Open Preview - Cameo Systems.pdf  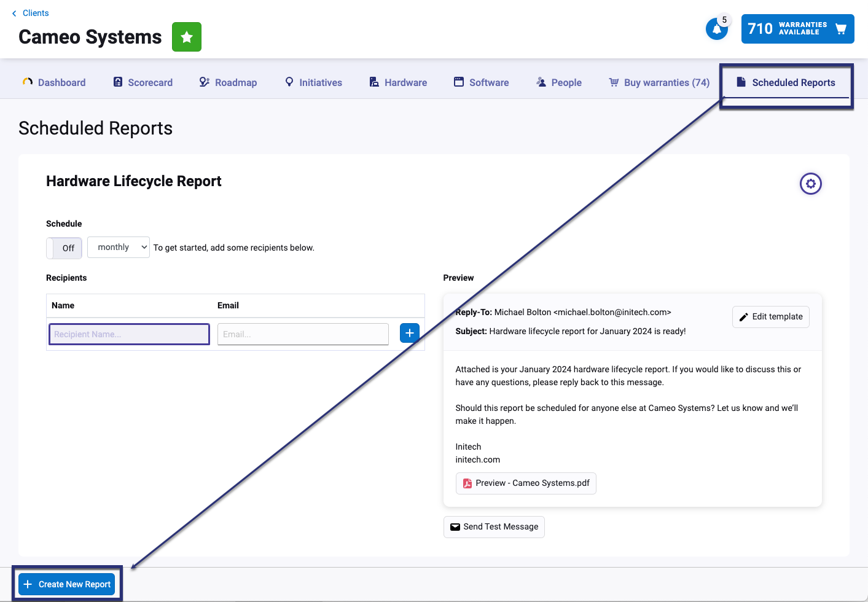click(x=526, y=483)
